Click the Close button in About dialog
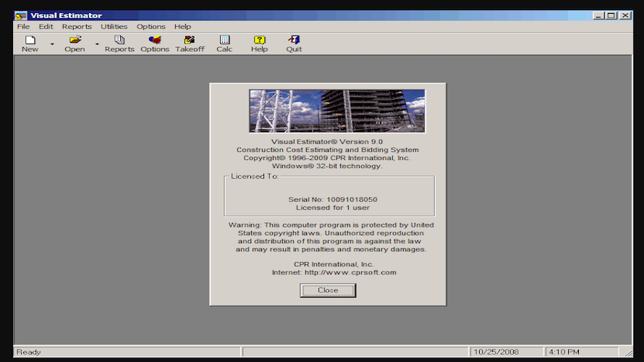Screen dimensions: 644x362 [328, 290]
